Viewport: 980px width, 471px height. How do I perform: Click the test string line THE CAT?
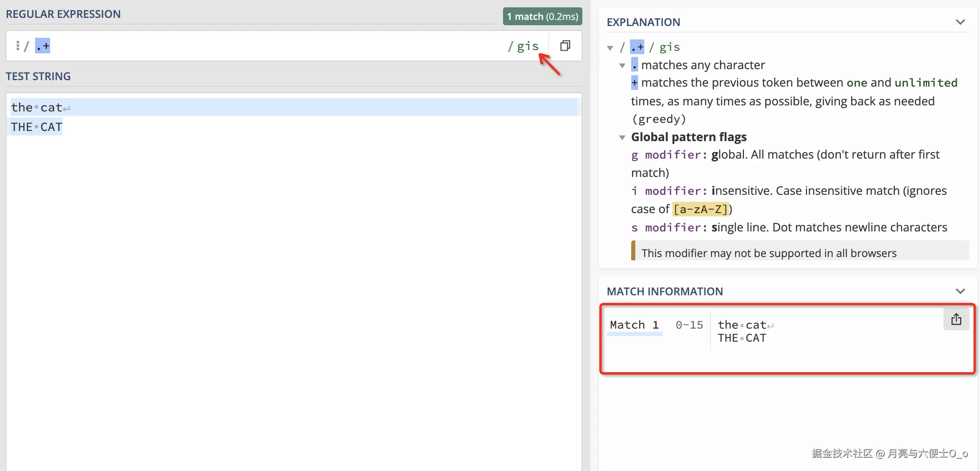(37, 127)
